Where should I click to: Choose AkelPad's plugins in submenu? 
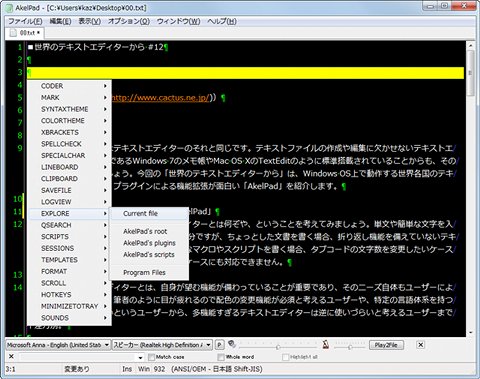point(149,243)
